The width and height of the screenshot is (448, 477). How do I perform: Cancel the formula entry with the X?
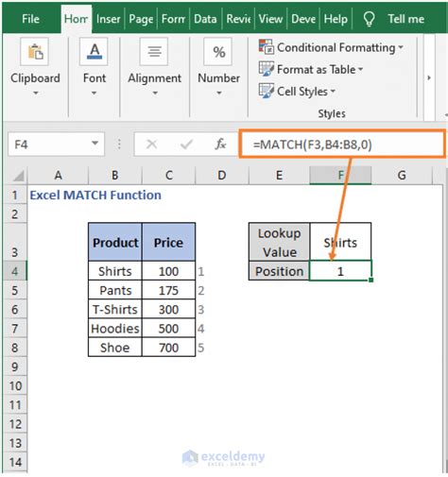click(151, 145)
